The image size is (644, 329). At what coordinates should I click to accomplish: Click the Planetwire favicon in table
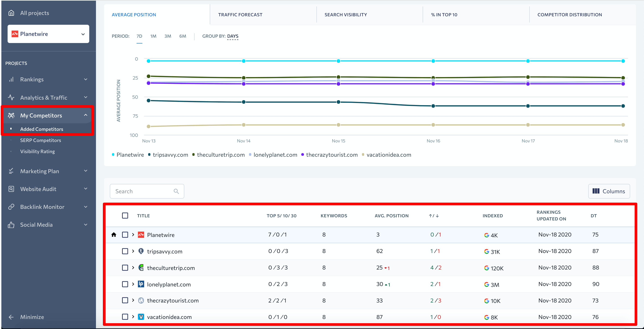141,234
